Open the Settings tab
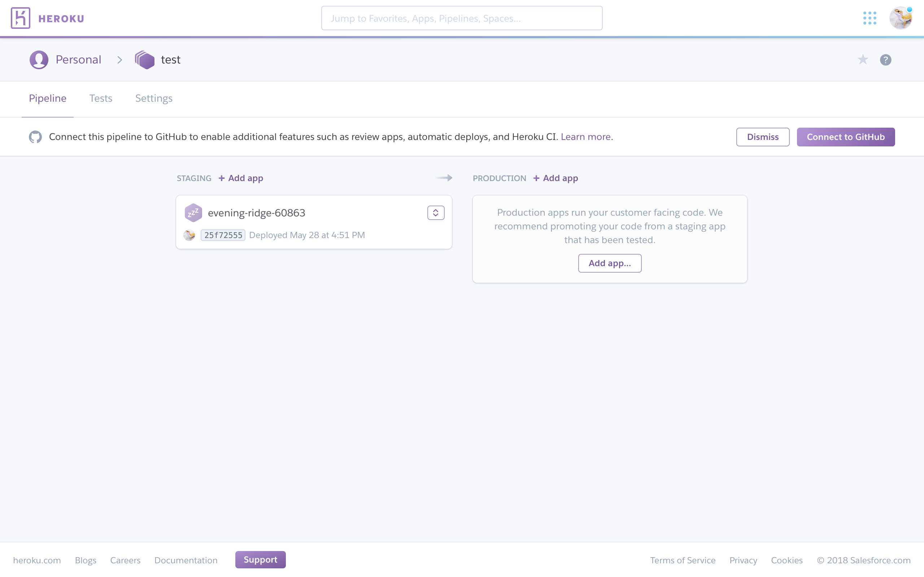Image resolution: width=924 pixels, height=577 pixels. click(x=153, y=98)
